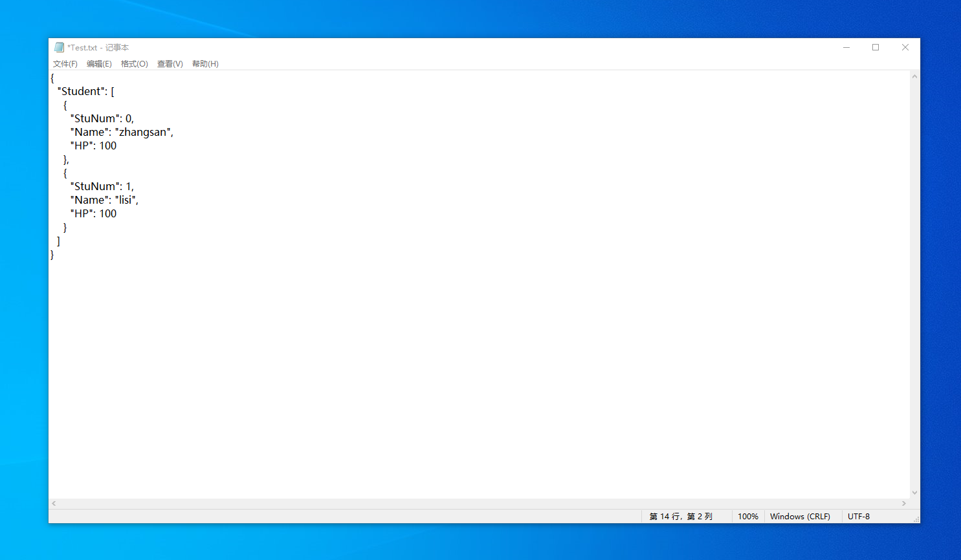961x560 pixels.
Task: Click the *Test.txt - 记事本 window title
Action: (98, 47)
